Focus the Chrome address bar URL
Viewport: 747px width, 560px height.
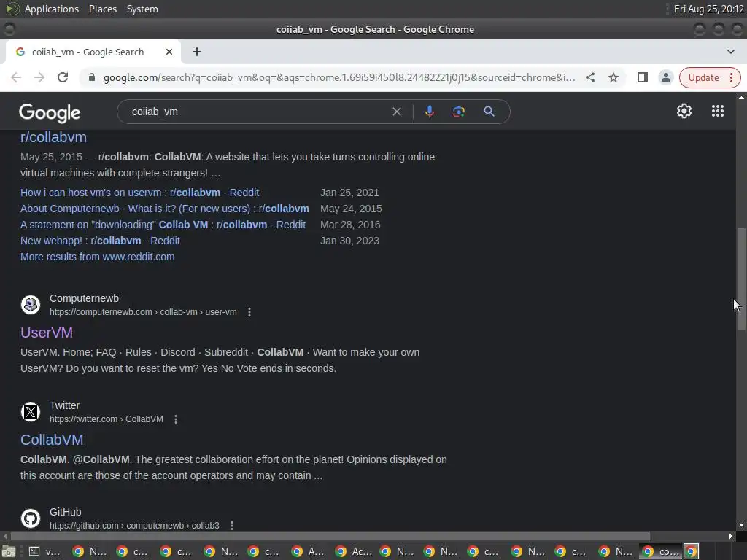pos(339,77)
